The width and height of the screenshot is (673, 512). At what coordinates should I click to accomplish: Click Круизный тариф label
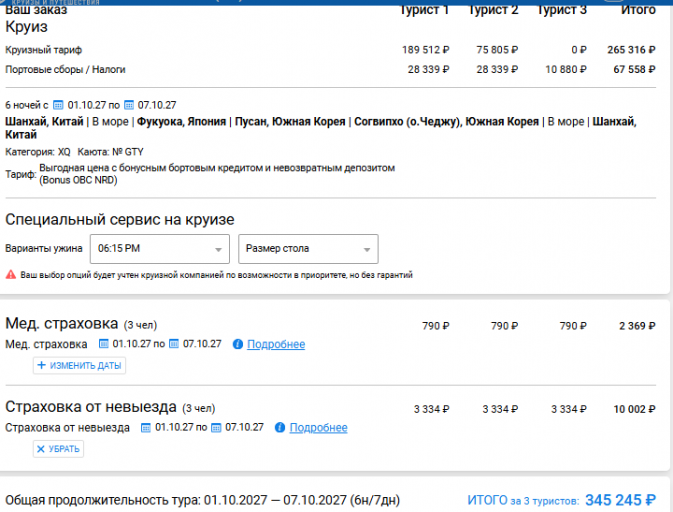click(43, 50)
